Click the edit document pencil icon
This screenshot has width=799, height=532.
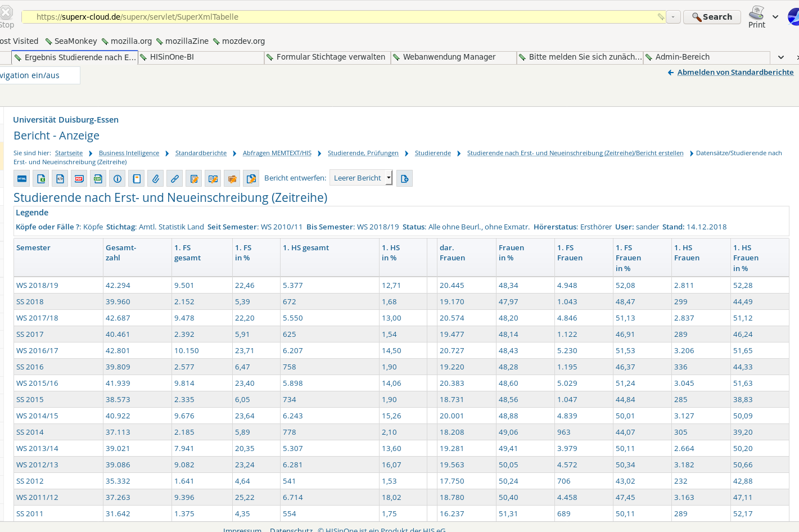pyautogui.click(x=194, y=179)
